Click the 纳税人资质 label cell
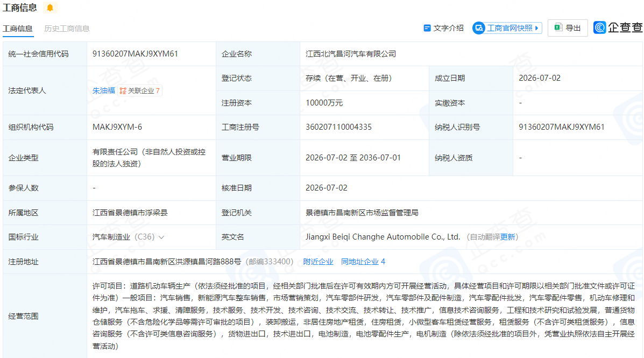The height and width of the screenshot is (358, 644). point(471,158)
